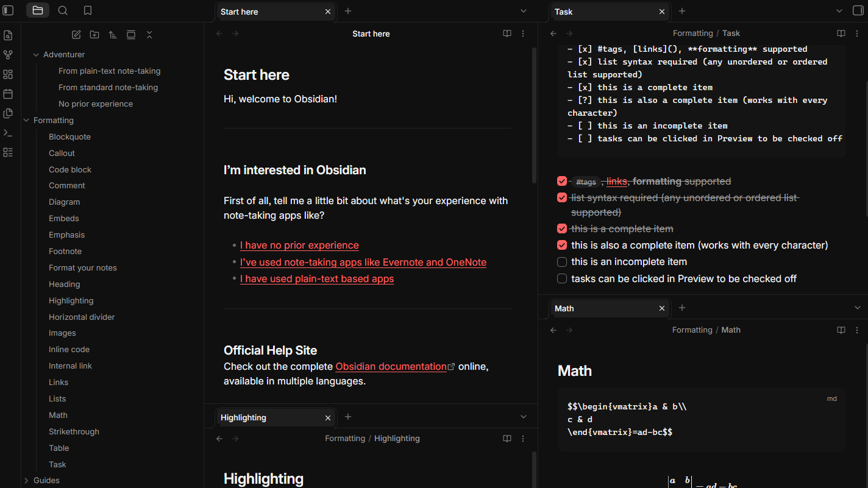868x488 pixels.
Task: Create a new note in the file explorer
Action: [x=76, y=35]
